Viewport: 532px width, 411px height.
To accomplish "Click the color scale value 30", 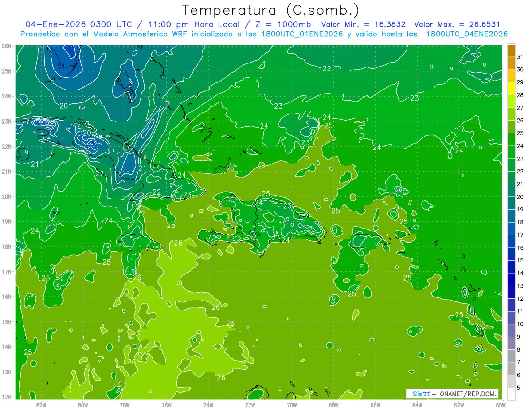I will (520, 70).
